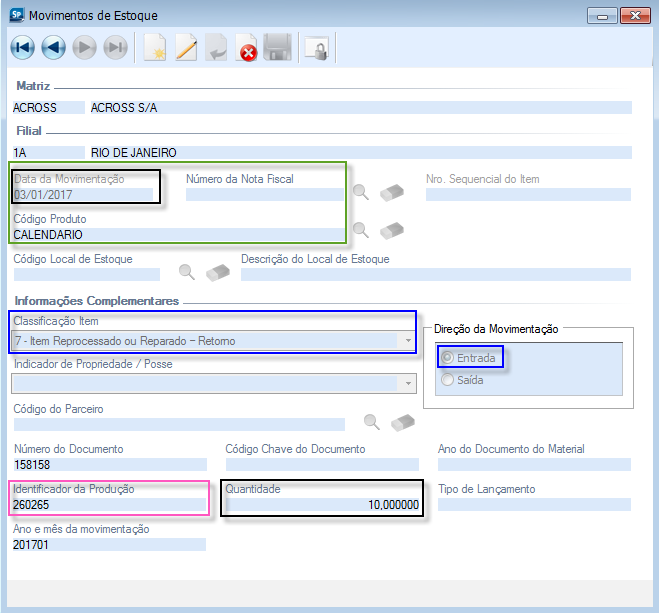Click the Código do Parceiro field
This screenshot has height=613, width=659.
point(179,424)
